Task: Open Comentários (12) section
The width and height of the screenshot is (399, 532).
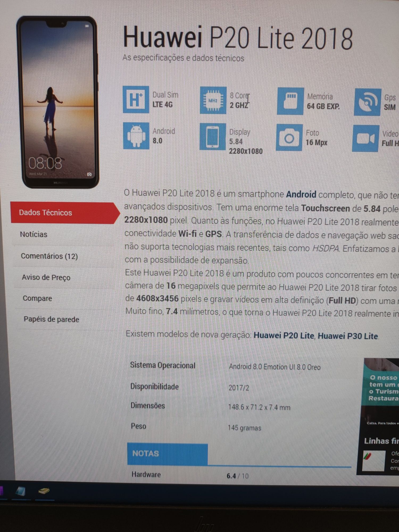Action: (49, 256)
